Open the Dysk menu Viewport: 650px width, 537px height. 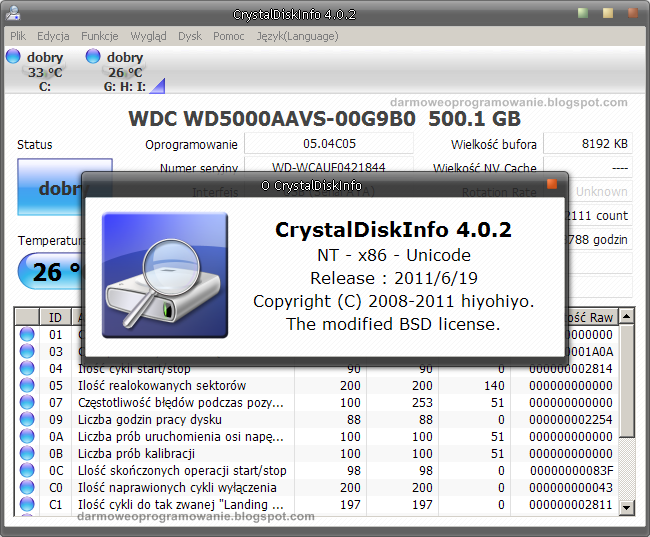(190, 36)
